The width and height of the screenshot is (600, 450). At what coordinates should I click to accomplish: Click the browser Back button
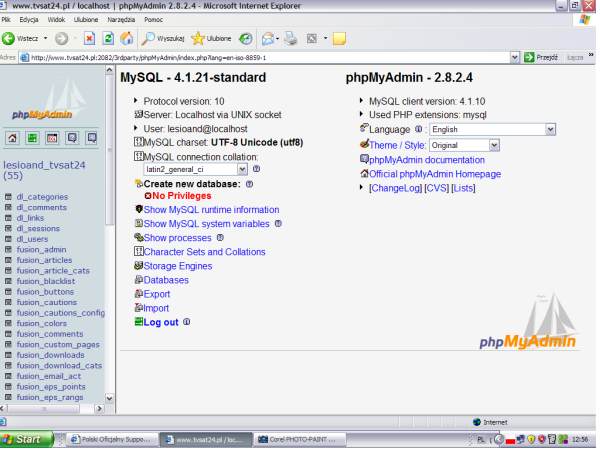pos(20,38)
